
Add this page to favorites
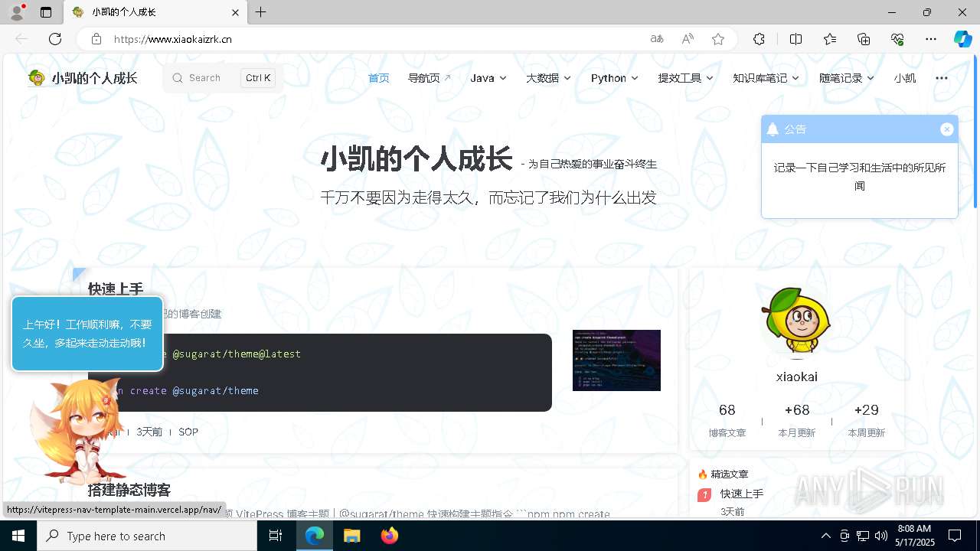718,39
